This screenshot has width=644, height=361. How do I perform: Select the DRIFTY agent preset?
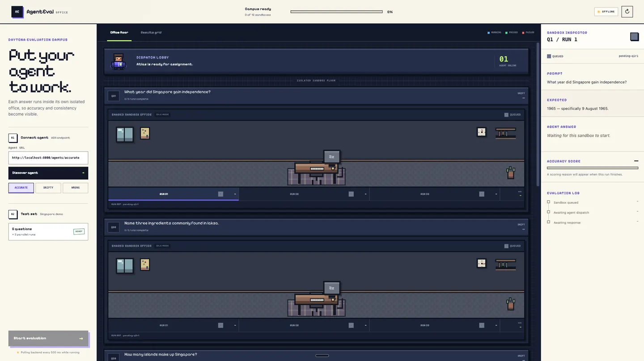[x=48, y=188]
